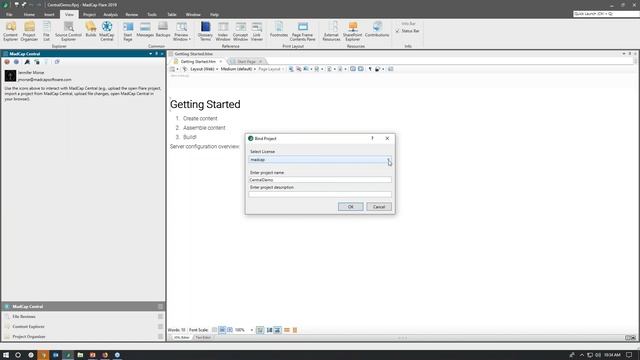Click the help question mark in Bind Project dialog
Screen dimensions: 640x360
click(x=372, y=138)
